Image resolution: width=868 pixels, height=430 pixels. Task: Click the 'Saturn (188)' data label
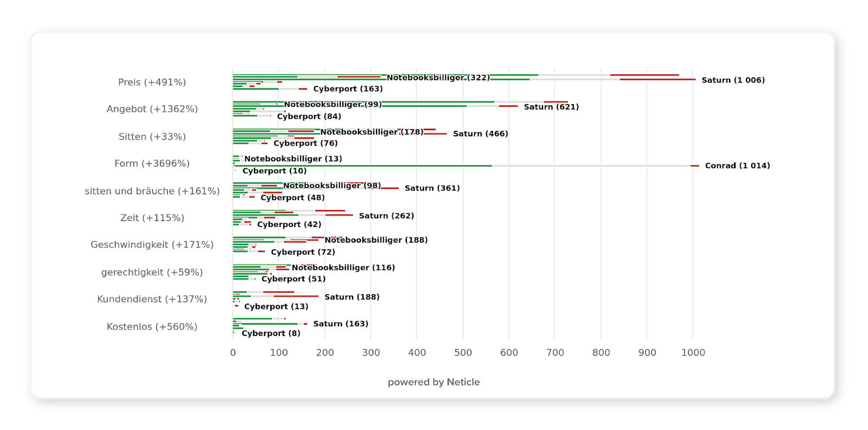coord(352,297)
